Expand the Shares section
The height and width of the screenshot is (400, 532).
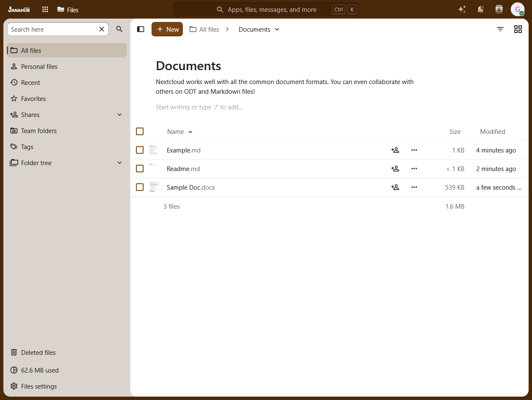[x=119, y=114]
